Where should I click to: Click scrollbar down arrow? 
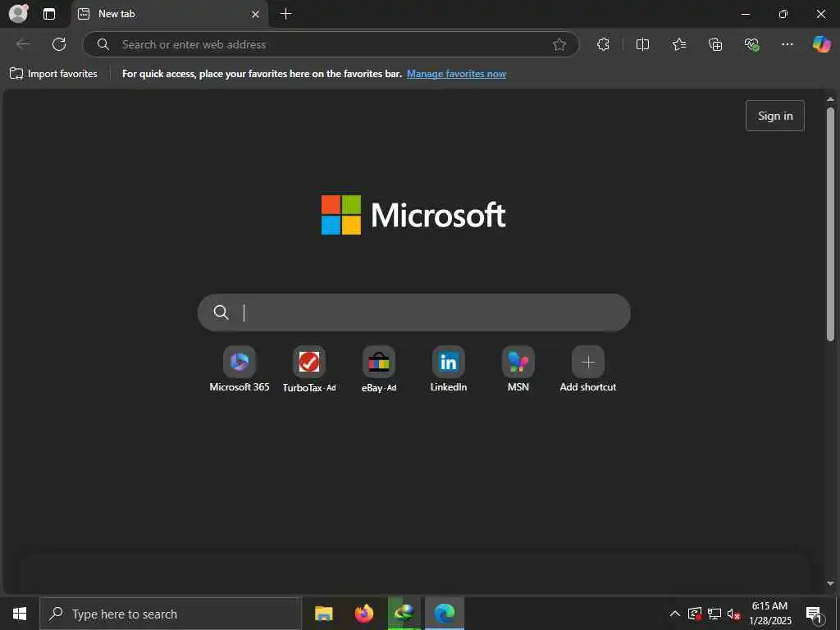tap(830, 583)
